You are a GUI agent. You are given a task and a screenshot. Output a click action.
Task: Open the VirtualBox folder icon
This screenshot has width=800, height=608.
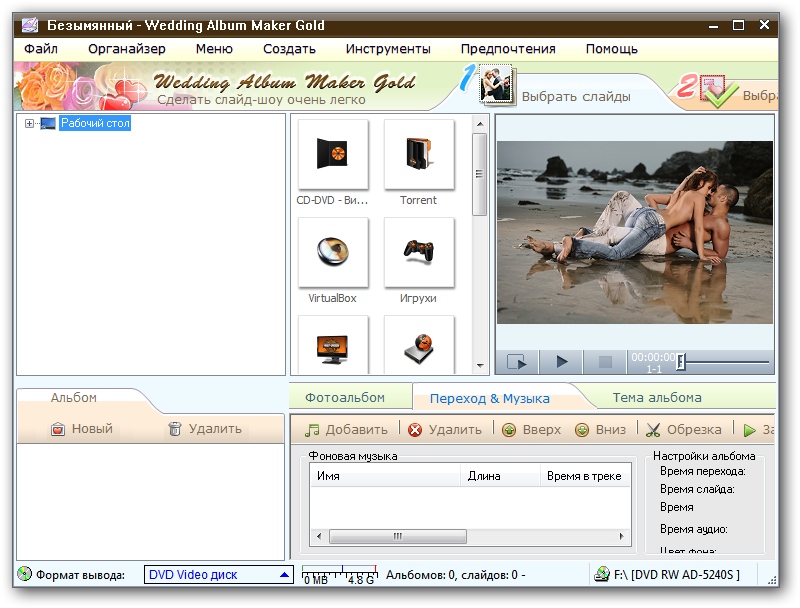pyautogui.click(x=333, y=251)
